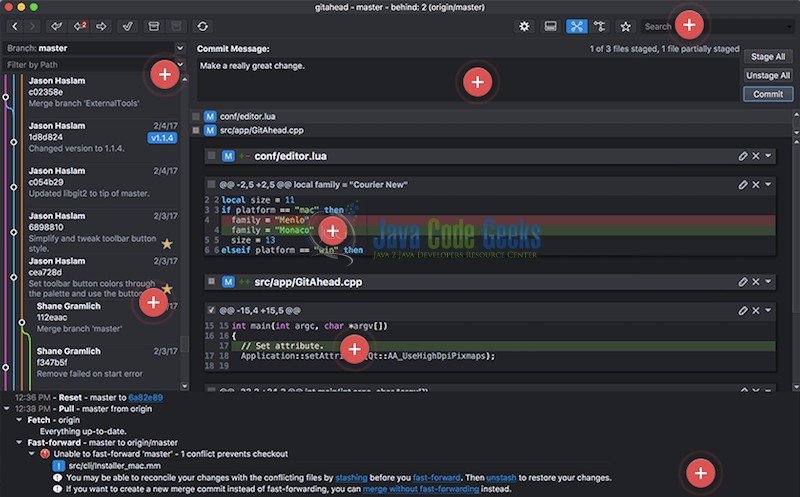Collapse the Fetch - origin log entry
Screen dimensions: 800x497
point(19,420)
